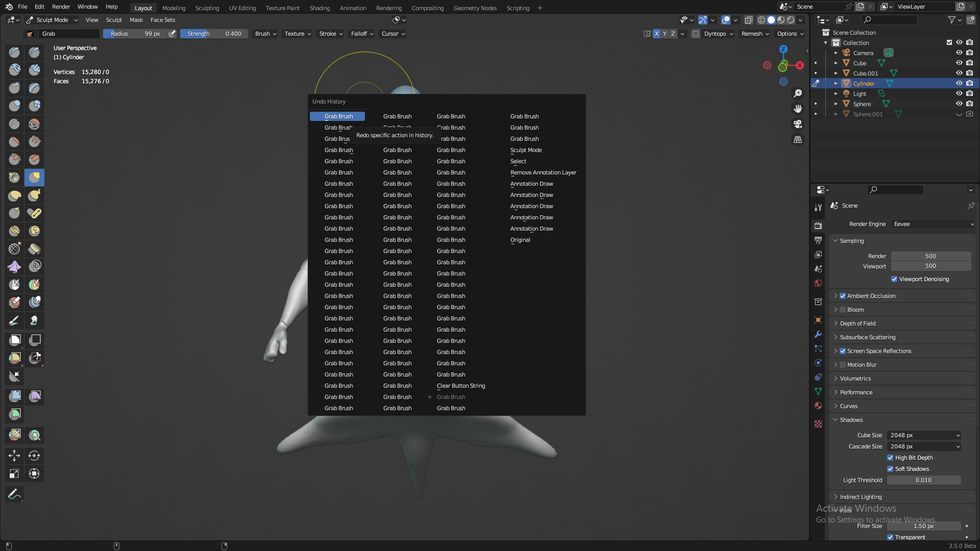Click the brush Strength slider
The image size is (980, 551).
click(214, 34)
